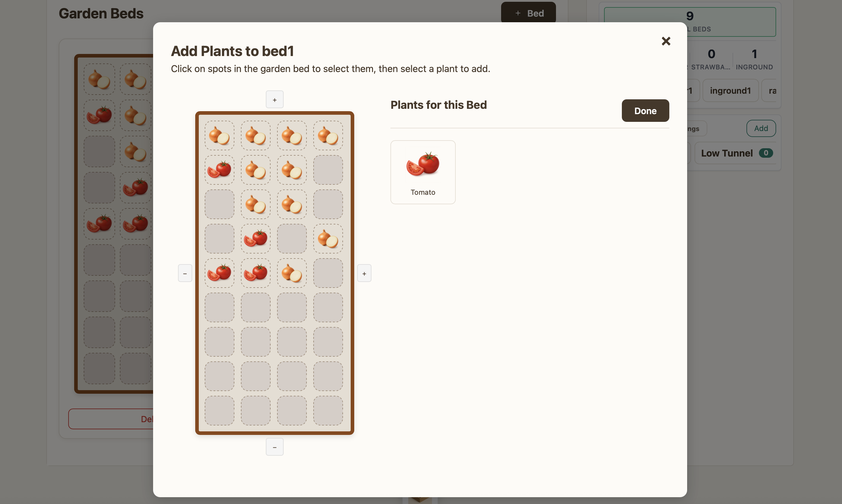
Task: Select the tomato in the fourth row
Action: pyautogui.click(x=255, y=238)
